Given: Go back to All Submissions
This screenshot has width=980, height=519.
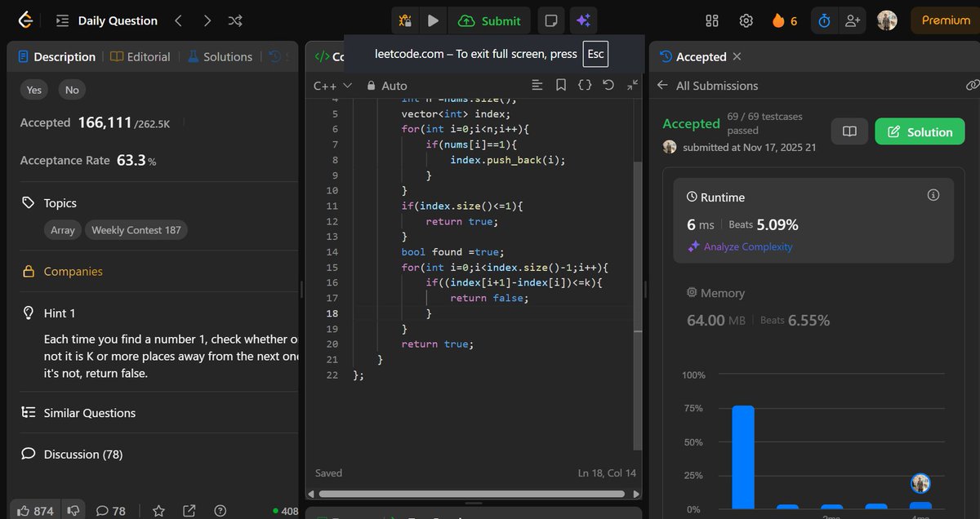Looking at the screenshot, I should click(x=707, y=86).
